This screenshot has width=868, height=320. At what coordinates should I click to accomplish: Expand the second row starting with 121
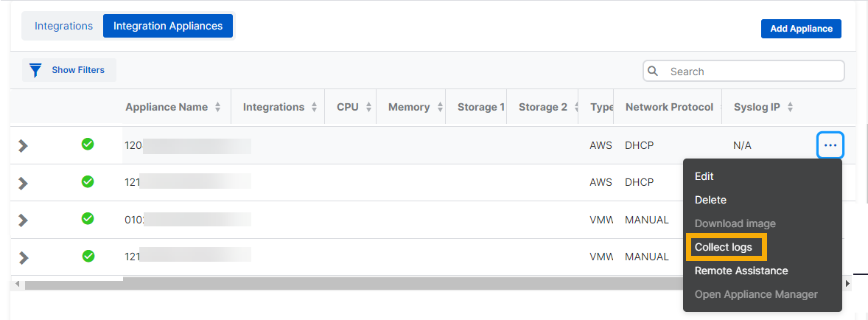coord(23,182)
